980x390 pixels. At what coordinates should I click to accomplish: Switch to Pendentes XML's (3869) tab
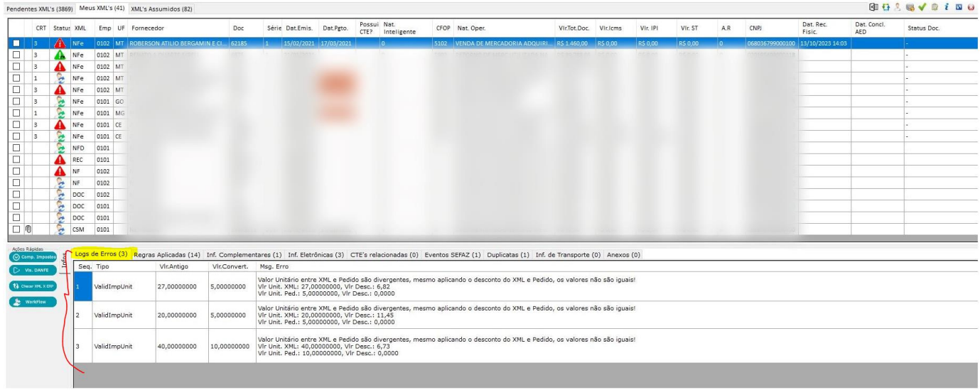40,9
